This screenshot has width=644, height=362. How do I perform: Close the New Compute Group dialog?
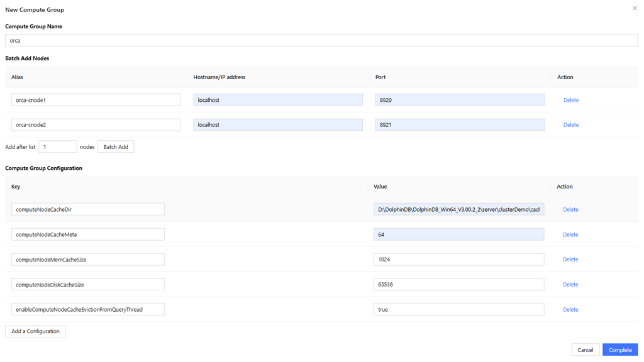coord(634,8)
